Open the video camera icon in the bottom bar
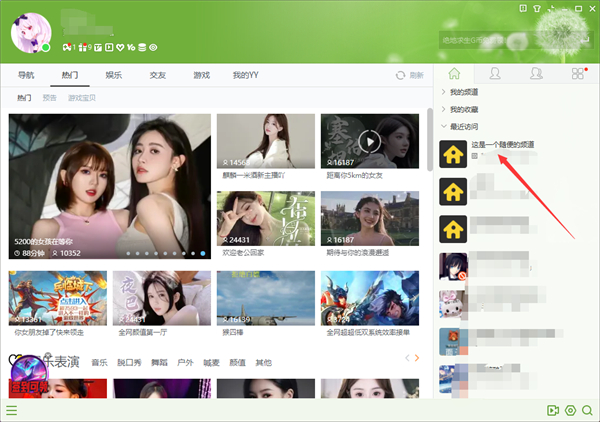The height and width of the screenshot is (422, 600). pyautogui.click(x=553, y=411)
